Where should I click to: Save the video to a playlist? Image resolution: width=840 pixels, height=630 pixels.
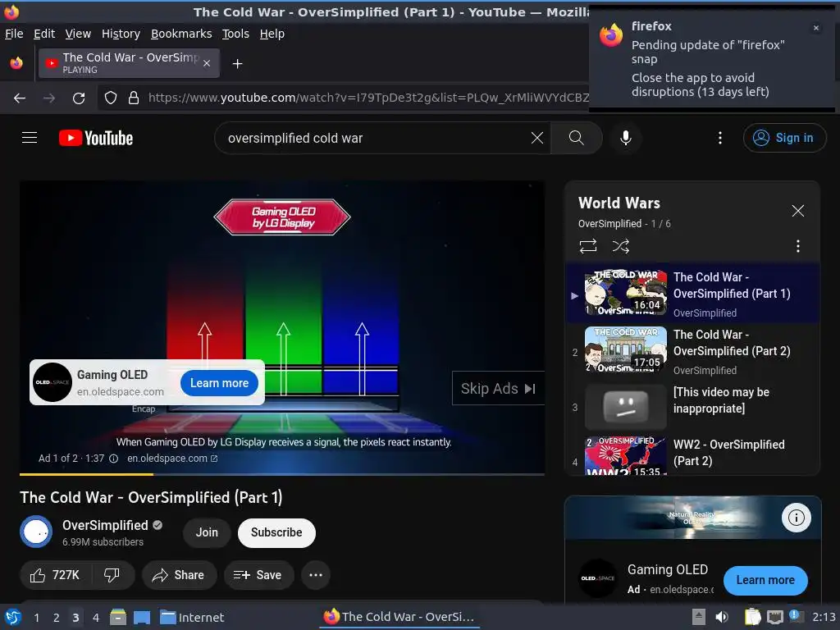click(x=258, y=575)
